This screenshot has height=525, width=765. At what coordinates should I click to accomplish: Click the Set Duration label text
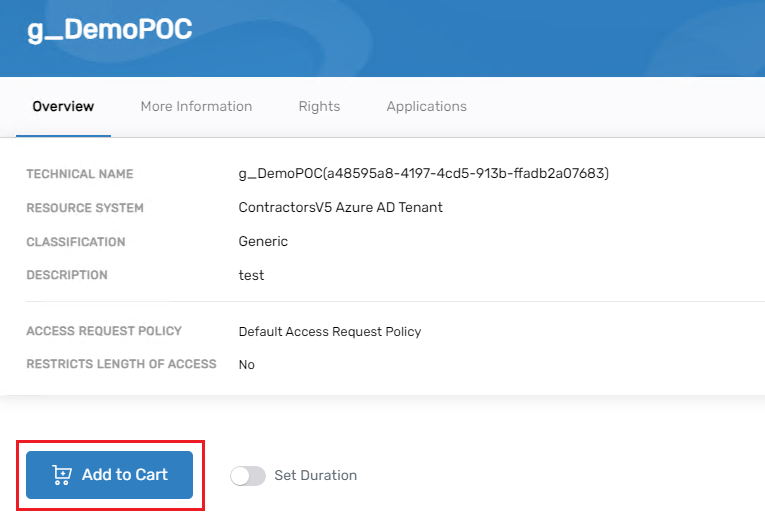(315, 476)
